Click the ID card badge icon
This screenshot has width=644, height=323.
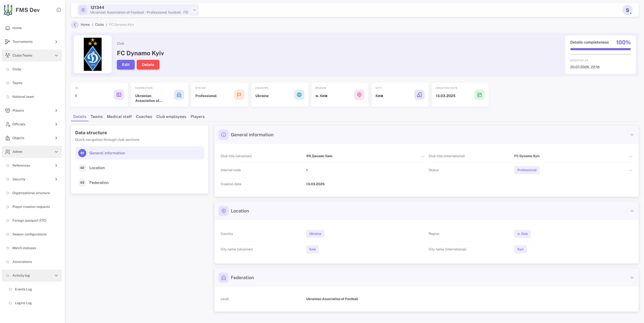coord(119,95)
